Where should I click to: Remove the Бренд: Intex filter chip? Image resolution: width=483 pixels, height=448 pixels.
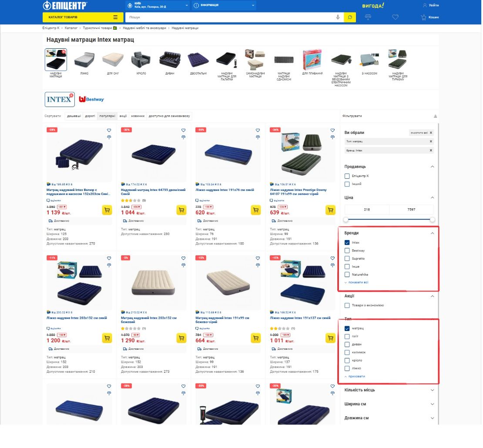(431, 150)
